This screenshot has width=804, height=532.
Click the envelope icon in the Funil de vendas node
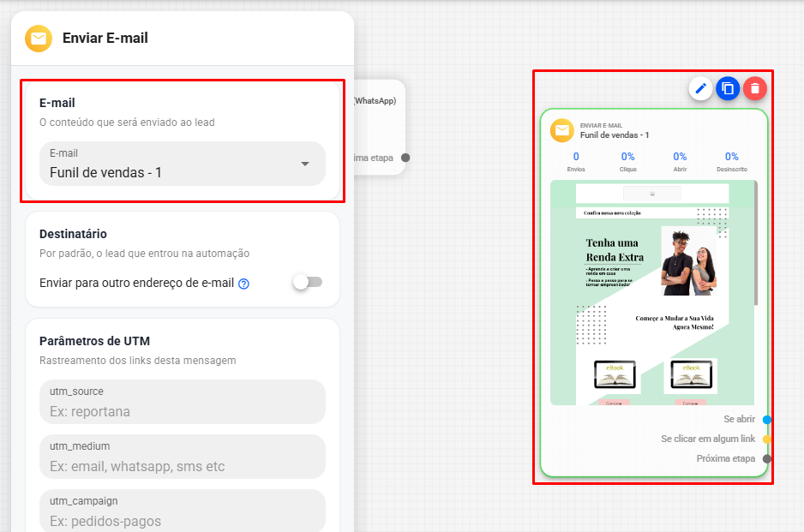point(562,130)
